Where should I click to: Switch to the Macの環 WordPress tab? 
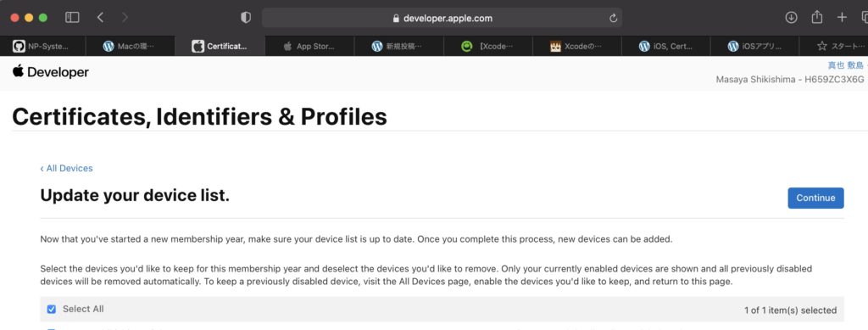pos(130,47)
